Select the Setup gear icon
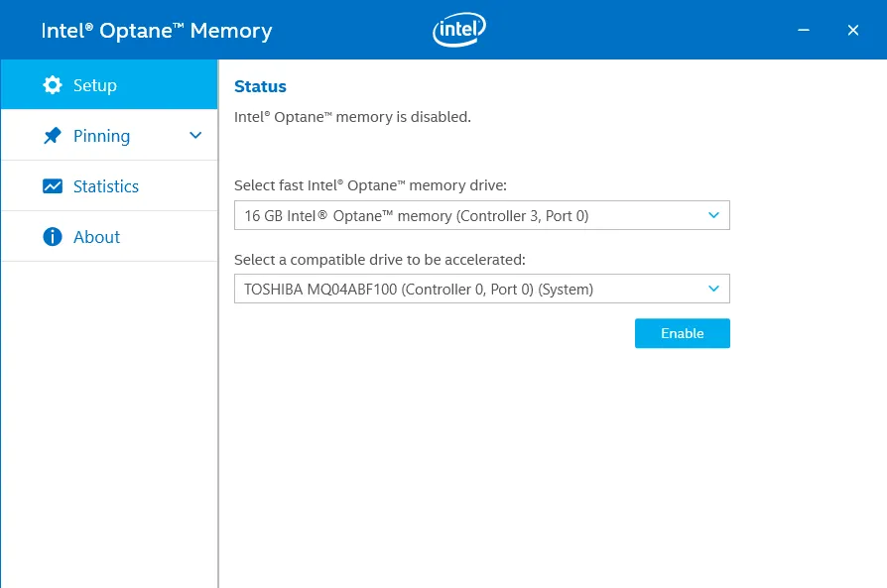The width and height of the screenshot is (887, 588). pos(53,84)
